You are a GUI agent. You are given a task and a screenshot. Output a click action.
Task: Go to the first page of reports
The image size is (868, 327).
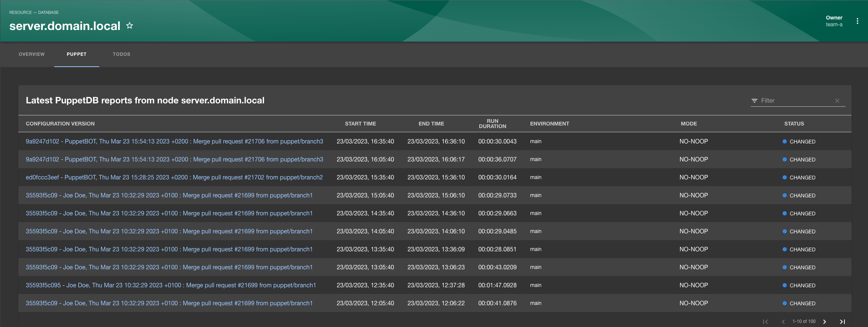pos(765,321)
